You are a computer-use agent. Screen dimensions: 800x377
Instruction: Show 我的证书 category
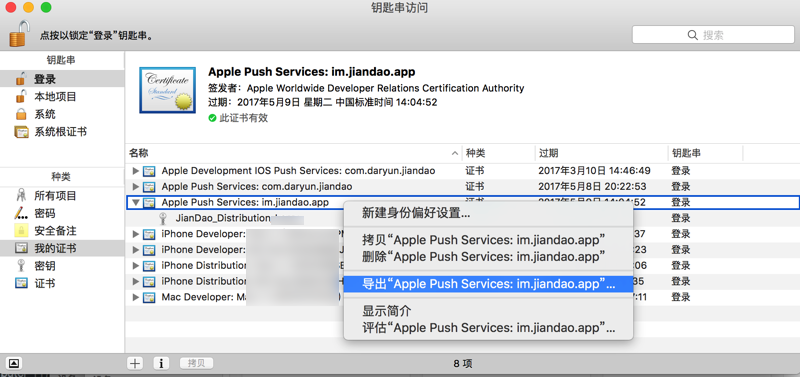[x=62, y=248]
